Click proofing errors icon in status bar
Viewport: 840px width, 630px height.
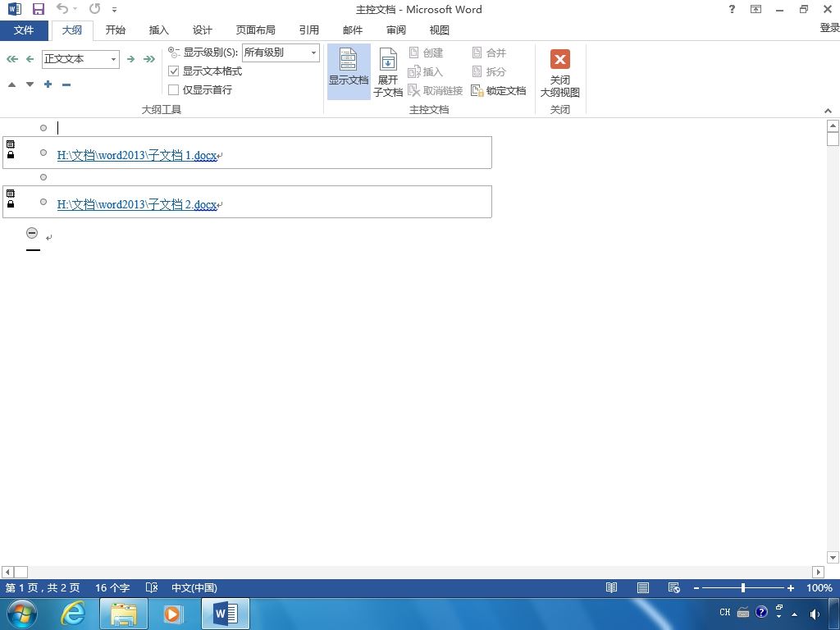152,587
